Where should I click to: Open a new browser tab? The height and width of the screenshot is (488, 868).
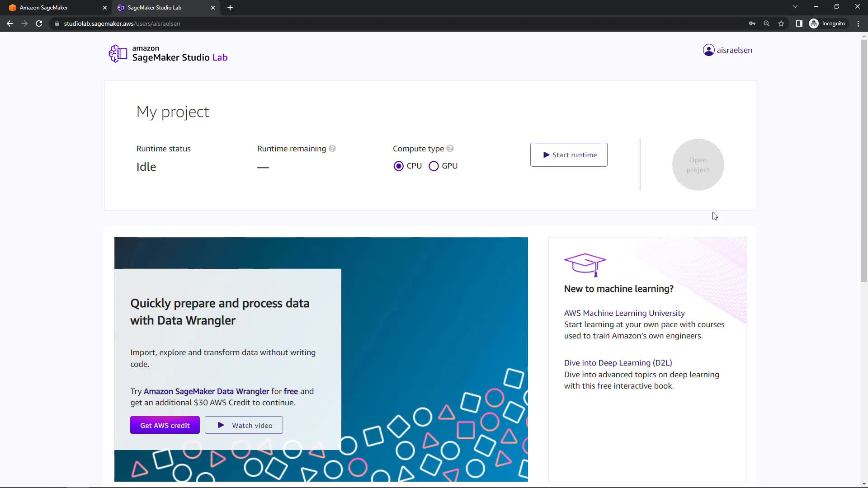point(230,8)
